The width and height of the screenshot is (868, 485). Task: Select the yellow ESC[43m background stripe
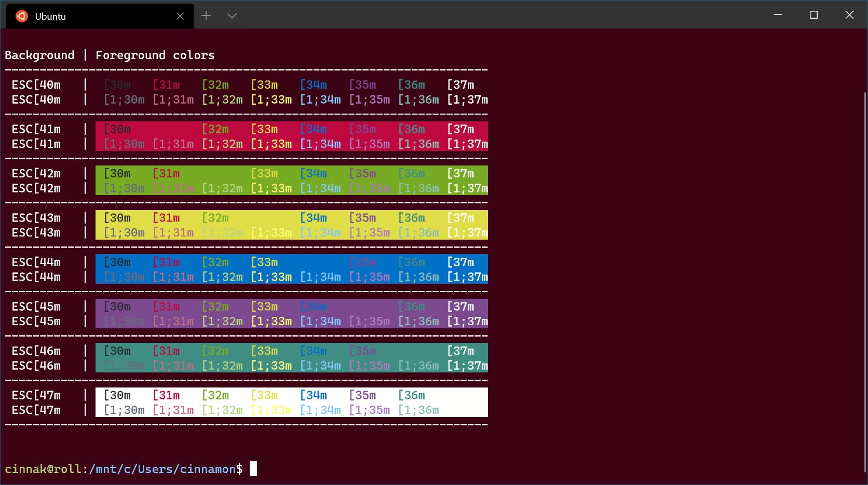coord(291,225)
